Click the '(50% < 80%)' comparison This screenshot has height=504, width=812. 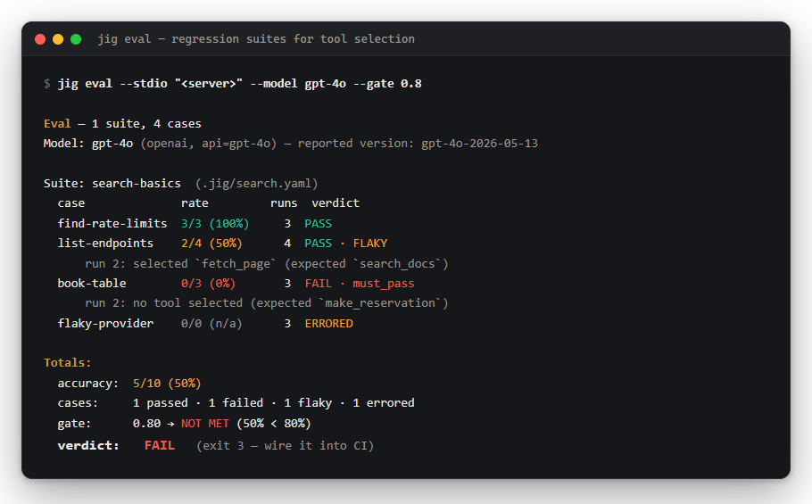click(273, 424)
